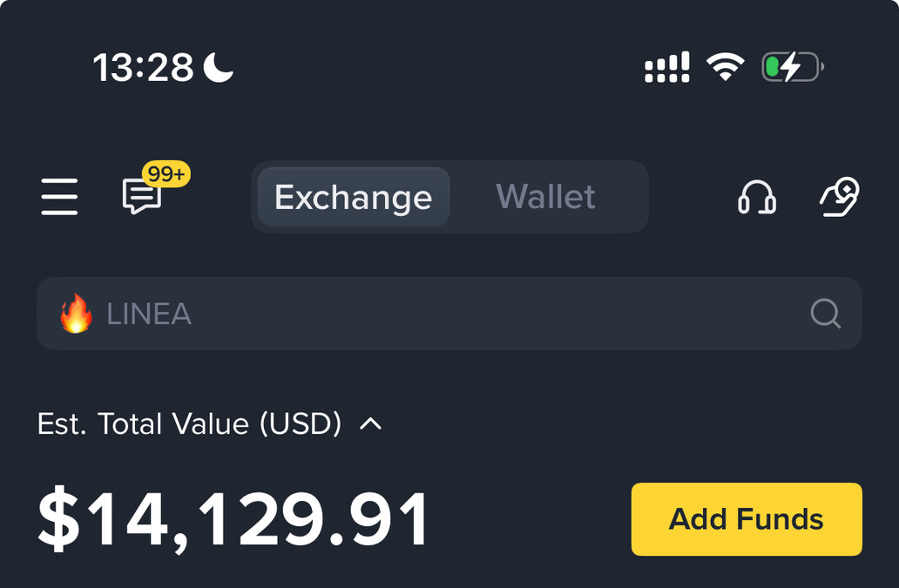Open customer support headset icon
This screenshot has height=588, width=899.
(757, 197)
